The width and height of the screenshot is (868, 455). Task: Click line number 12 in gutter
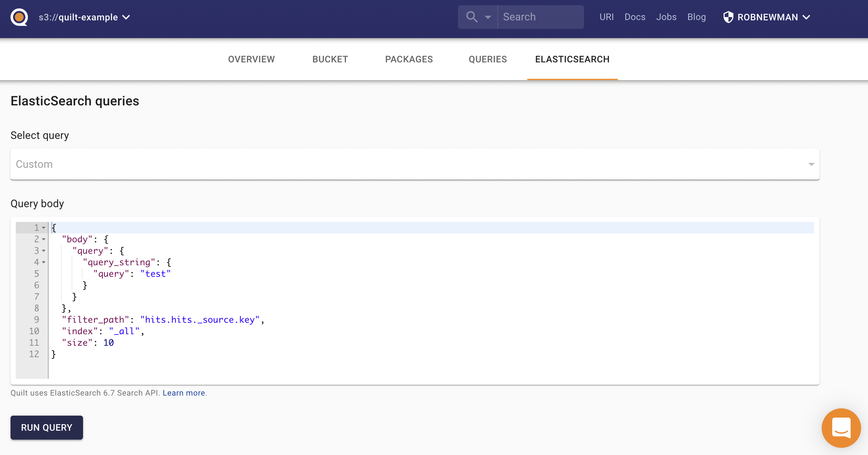34,354
